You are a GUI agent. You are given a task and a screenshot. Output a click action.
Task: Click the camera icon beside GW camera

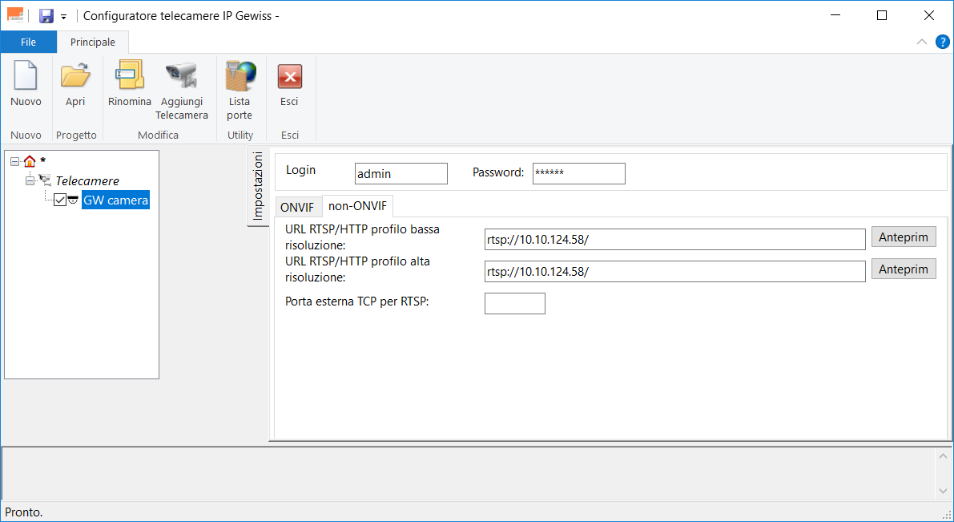click(73, 200)
